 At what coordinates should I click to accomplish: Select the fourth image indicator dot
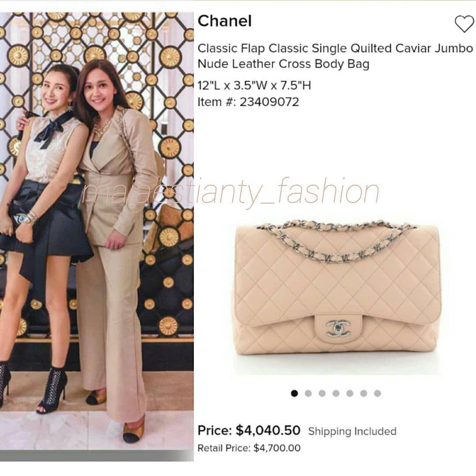(x=336, y=394)
